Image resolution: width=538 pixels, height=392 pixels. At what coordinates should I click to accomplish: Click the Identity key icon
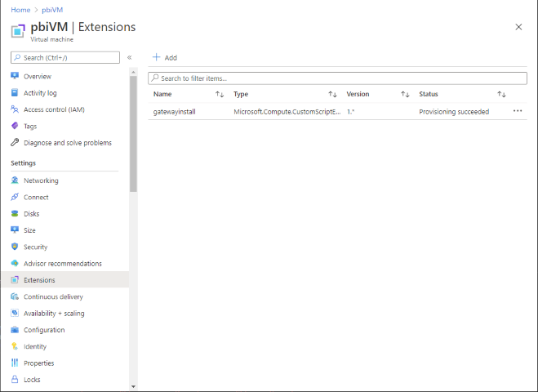point(15,346)
